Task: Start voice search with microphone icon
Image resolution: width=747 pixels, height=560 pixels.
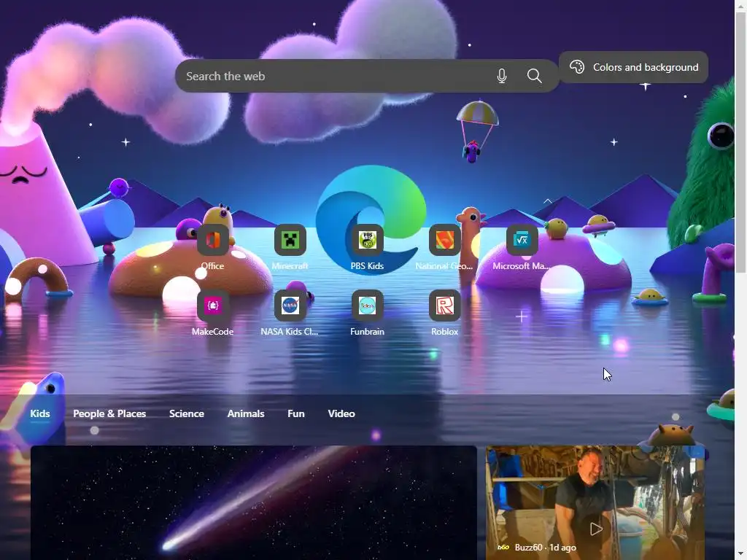Action: point(502,76)
